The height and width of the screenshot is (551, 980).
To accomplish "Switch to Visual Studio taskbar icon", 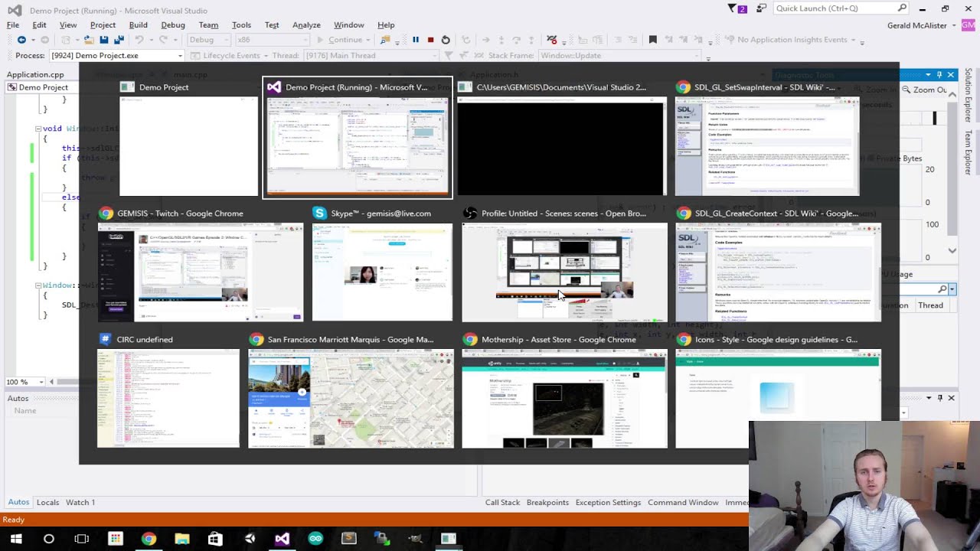I will coord(282,539).
